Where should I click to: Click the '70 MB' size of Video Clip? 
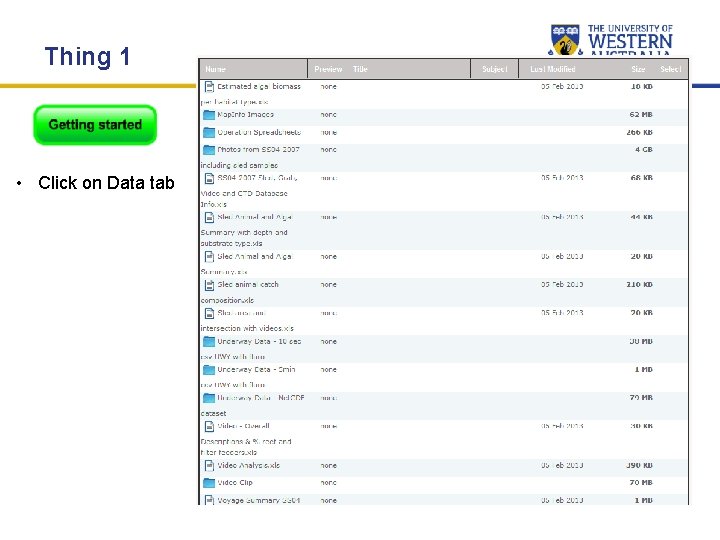(641, 483)
